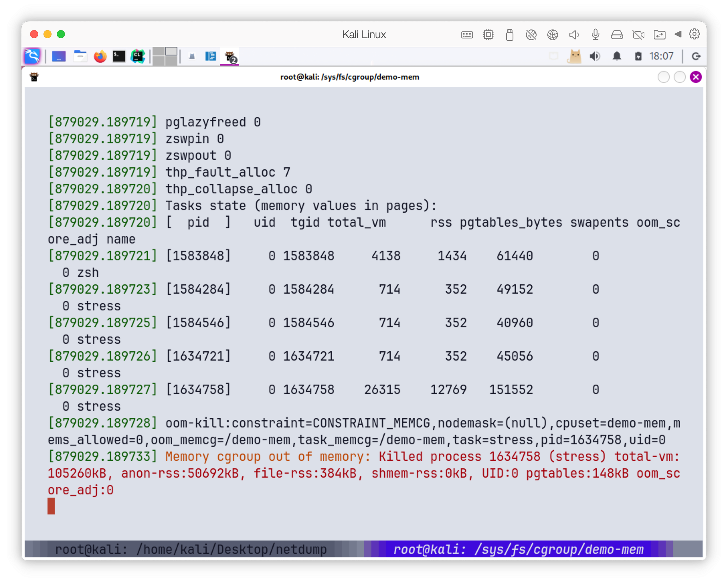The image size is (728, 582).
Task: Switch to the top-right workspace in pager
Action: point(171,51)
